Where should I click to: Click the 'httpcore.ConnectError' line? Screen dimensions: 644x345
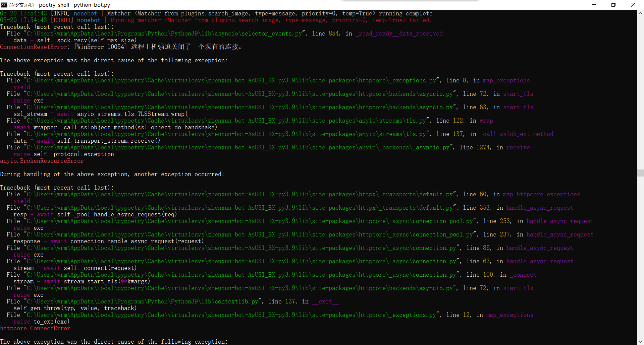pyautogui.click(x=35, y=328)
